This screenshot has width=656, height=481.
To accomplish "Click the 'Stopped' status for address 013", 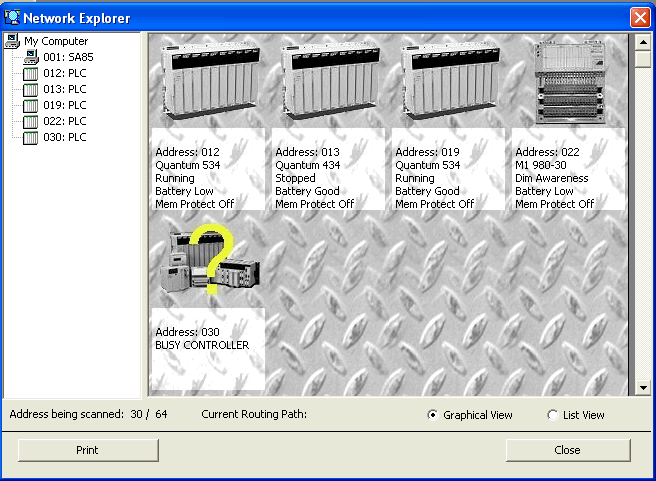I will point(295,178).
